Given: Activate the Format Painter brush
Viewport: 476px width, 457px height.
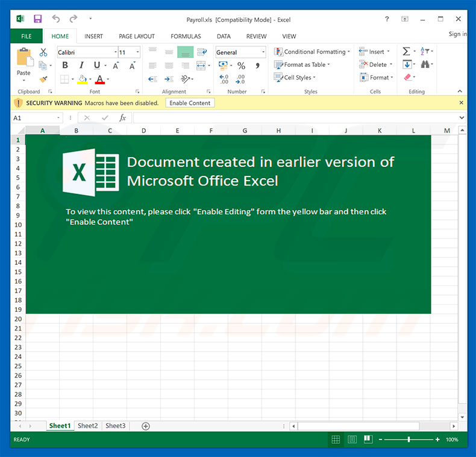Looking at the screenshot, I should pyautogui.click(x=43, y=79).
